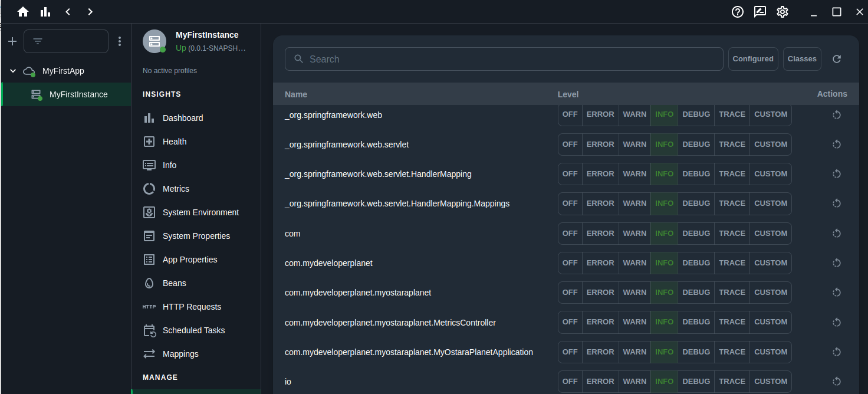This screenshot has width=868, height=394.
Task: Open the HTTP Requests panel
Action: [x=192, y=306]
